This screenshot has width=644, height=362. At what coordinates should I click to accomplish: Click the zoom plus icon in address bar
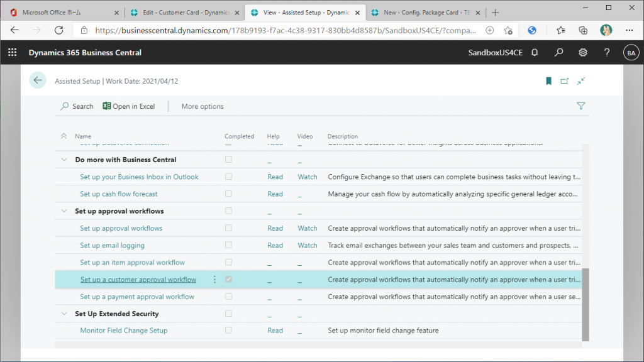point(489,30)
